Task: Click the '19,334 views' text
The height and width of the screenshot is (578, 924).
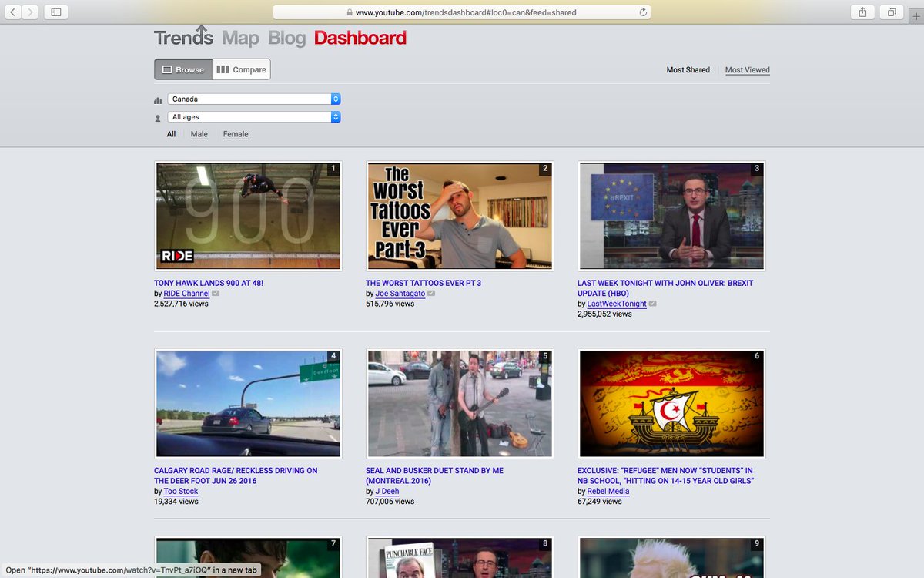Action: pos(176,501)
